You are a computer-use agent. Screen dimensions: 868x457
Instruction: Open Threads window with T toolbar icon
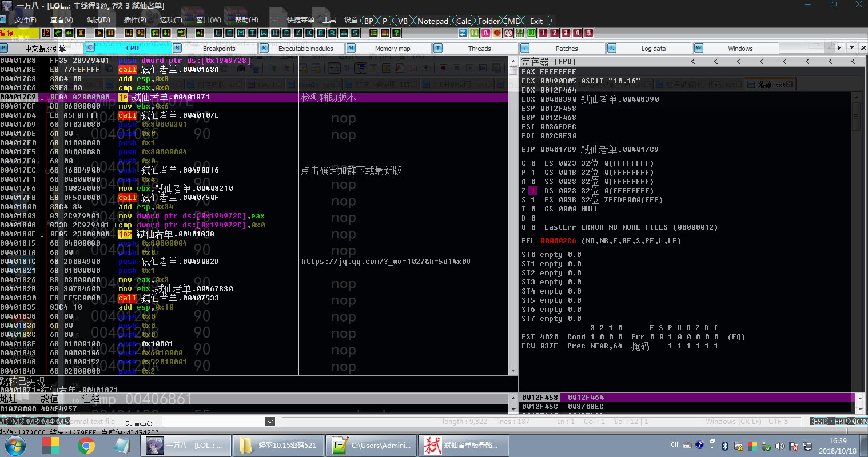point(252,33)
